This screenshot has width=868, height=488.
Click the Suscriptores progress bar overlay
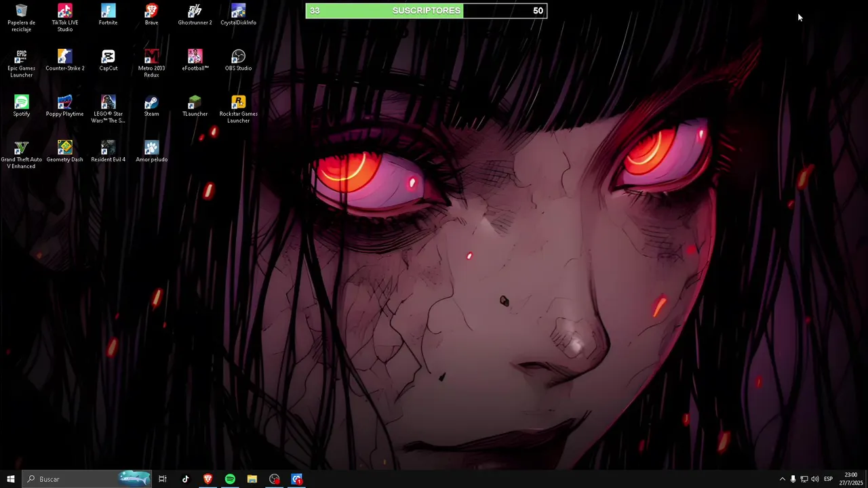point(426,11)
